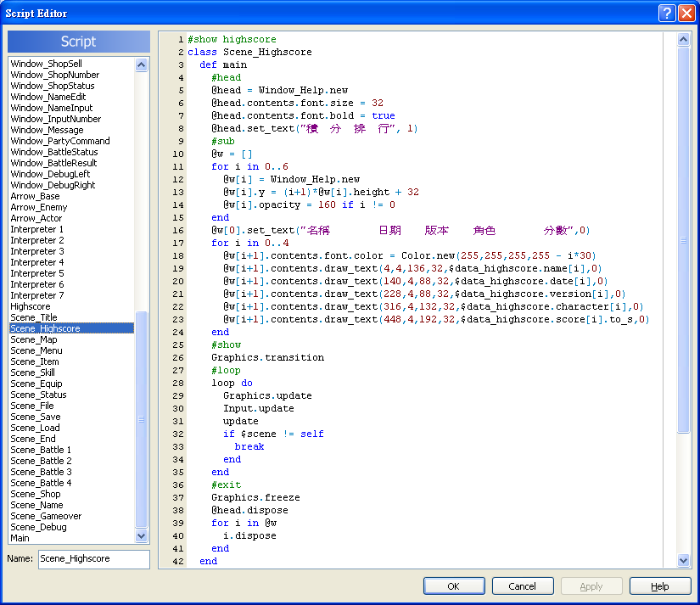The width and height of the screenshot is (700, 605).
Task: Pick the Highscore script entry
Action: point(30,306)
